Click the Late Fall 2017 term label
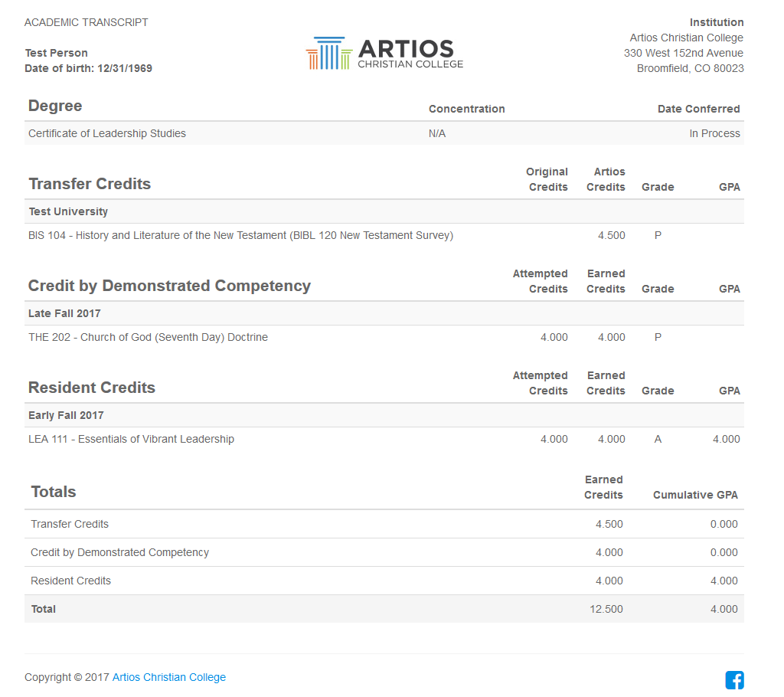 (64, 313)
